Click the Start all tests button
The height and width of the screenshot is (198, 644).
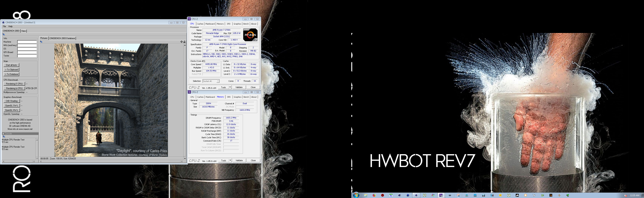pos(12,65)
